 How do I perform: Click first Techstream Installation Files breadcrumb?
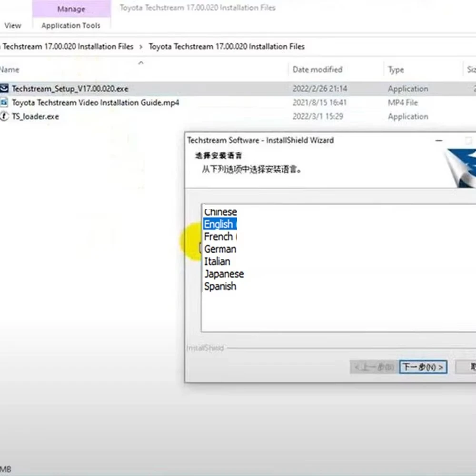(68, 47)
